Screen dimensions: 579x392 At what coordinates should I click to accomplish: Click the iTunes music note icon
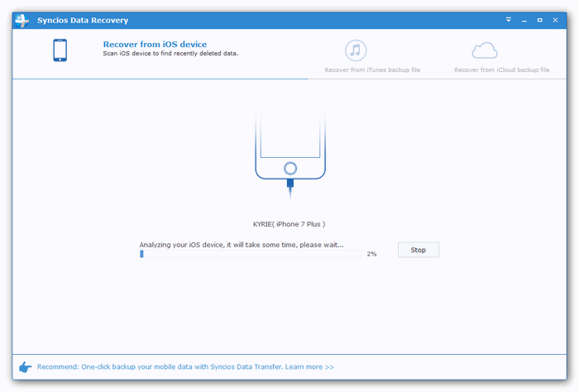click(356, 50)
